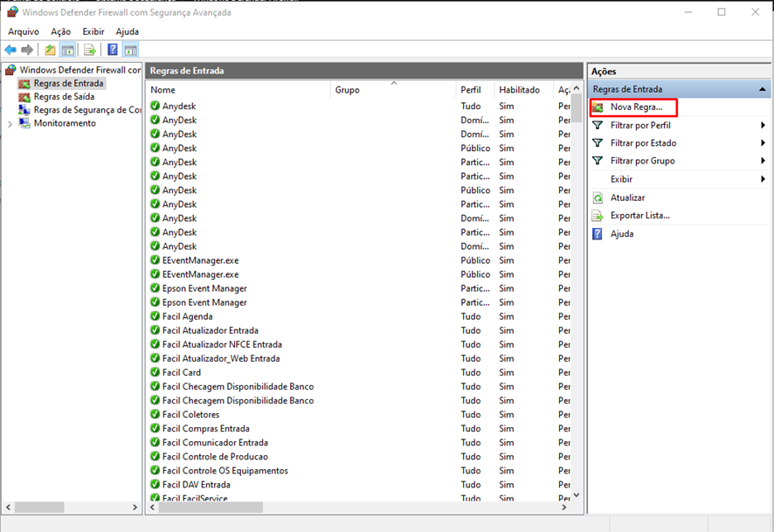Click the Regras de Saída tree icon
This screenshot has width=774, height=532.
[x=24, y=97]
